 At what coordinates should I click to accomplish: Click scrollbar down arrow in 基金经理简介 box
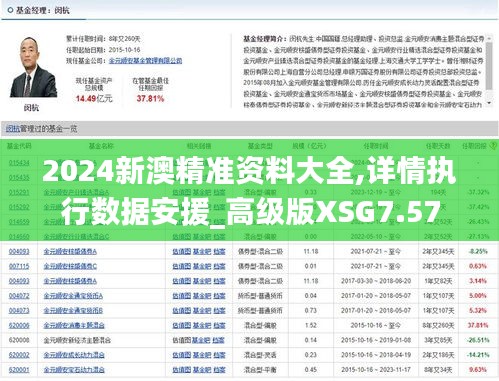(x=489, y=103)
